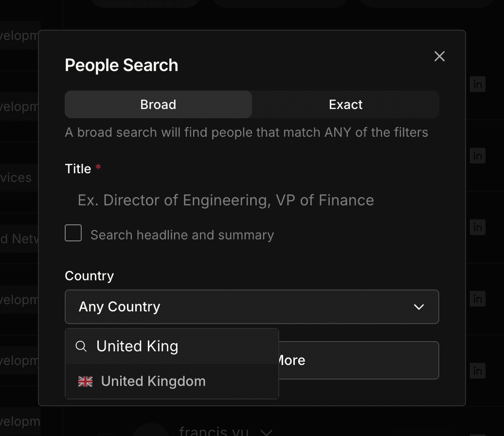Focus the Title input field
Screen dimensions: 504x436
[x=252, y=200]
